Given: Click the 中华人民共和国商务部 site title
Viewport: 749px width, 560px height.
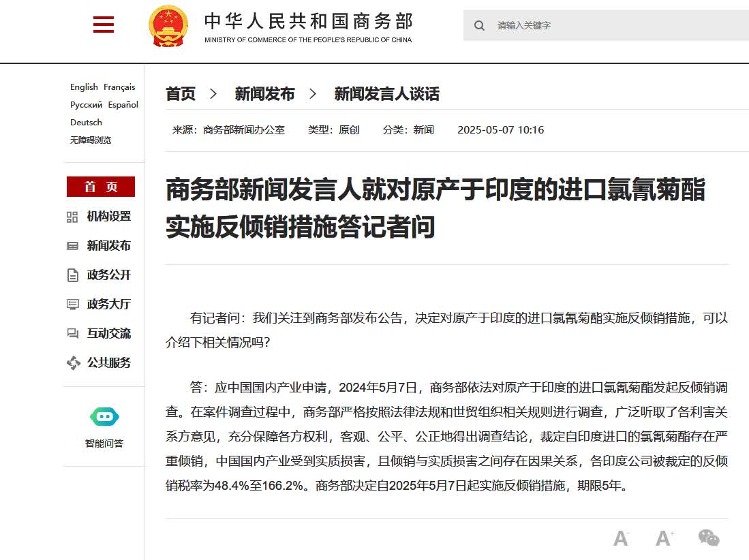Looking at the screenshot, I should pyautogui.click(x=309, y=21).
